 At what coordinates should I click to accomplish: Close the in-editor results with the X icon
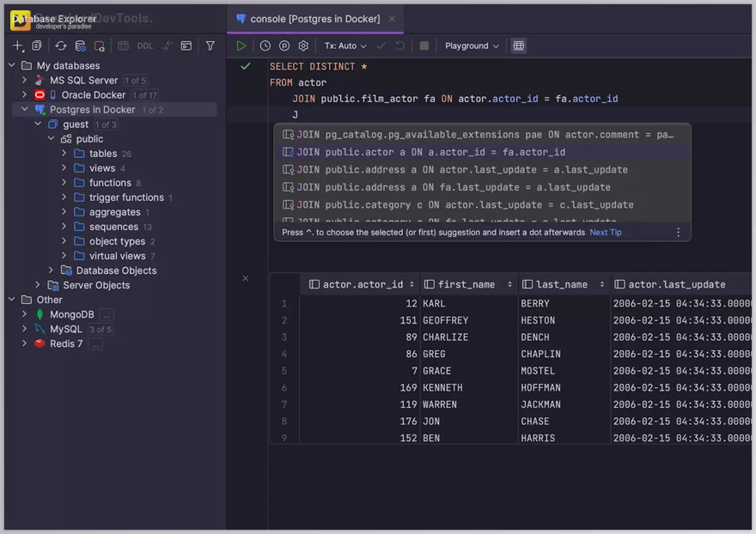(x=246, y=278)
